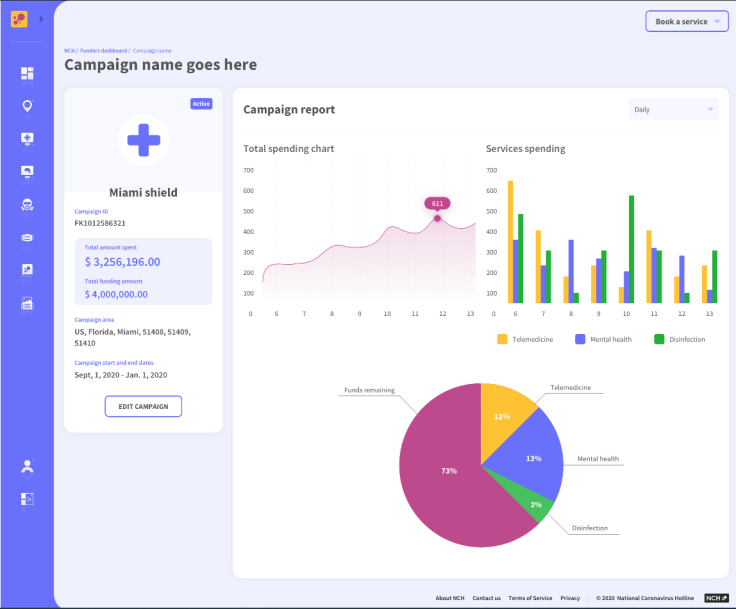Click the tall green bar at day 10
The image size is (736, 609).
[631, 249]
